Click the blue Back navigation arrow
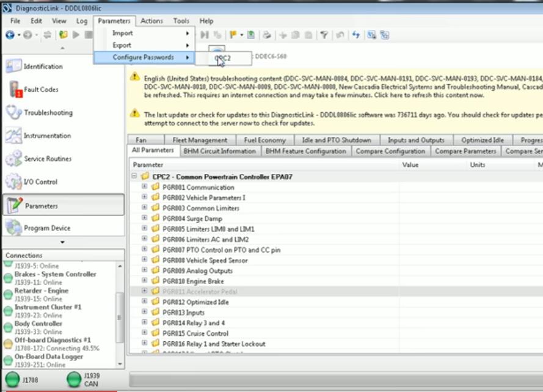 [x=10, y=35]
